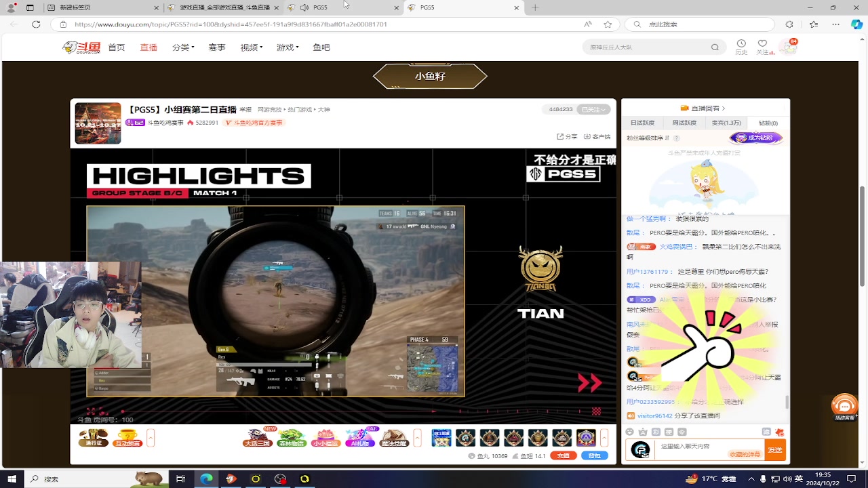The height and width of the screenshot is (488, 868).
Task: Open the 鱼吧 forum page
Action: [321, 47]
